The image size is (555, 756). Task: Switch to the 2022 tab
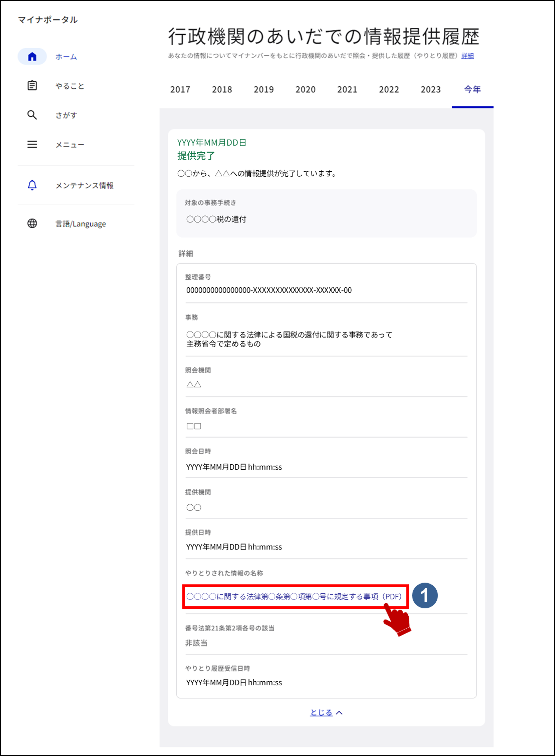tap(389, 89)
